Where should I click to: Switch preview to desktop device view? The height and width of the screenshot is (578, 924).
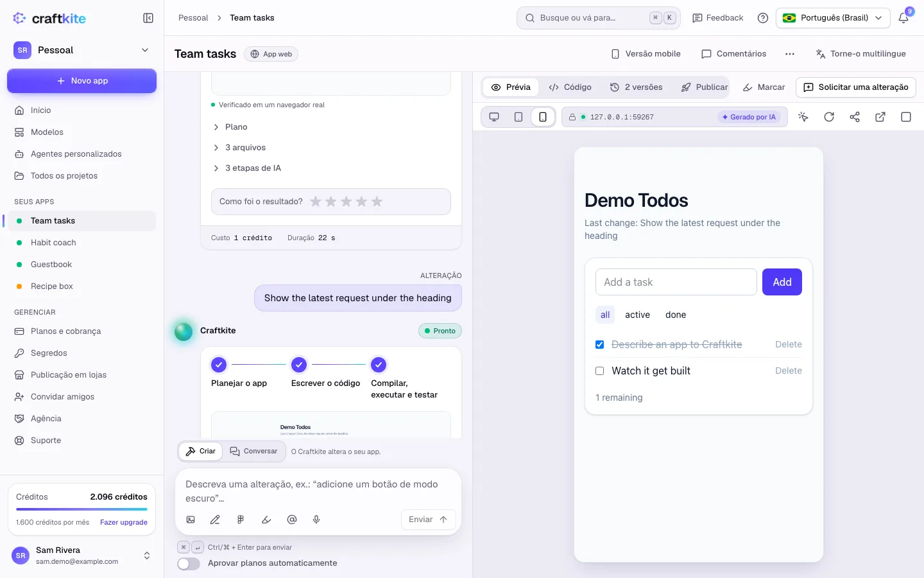(x=494, y=117)
